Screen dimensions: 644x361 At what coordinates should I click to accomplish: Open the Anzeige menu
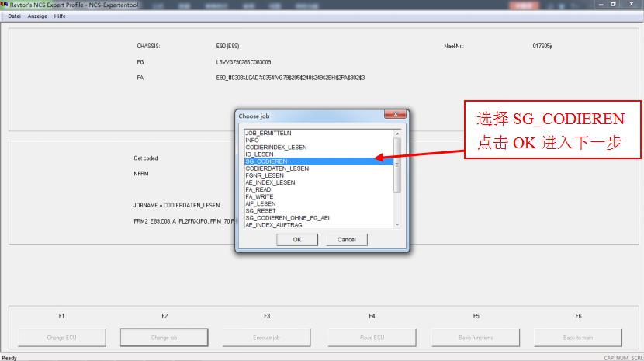[37, 16]
